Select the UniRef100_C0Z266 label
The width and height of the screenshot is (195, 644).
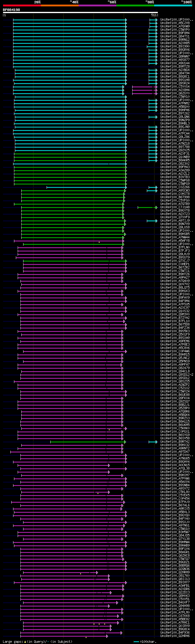tap(175, 187)
